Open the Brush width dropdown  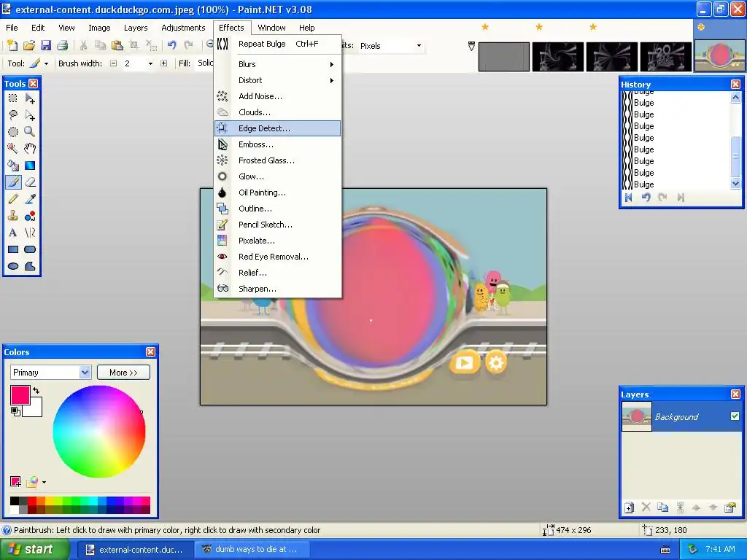(x=150, y=63)
